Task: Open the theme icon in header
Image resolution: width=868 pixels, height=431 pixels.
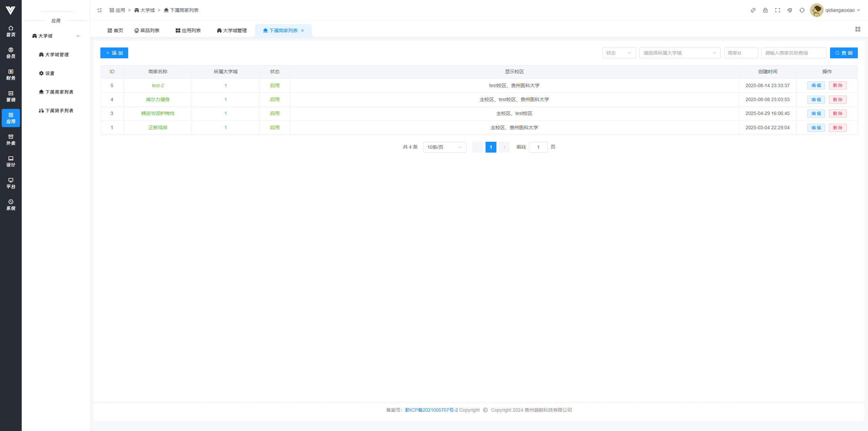Action: tap(790, 10)
